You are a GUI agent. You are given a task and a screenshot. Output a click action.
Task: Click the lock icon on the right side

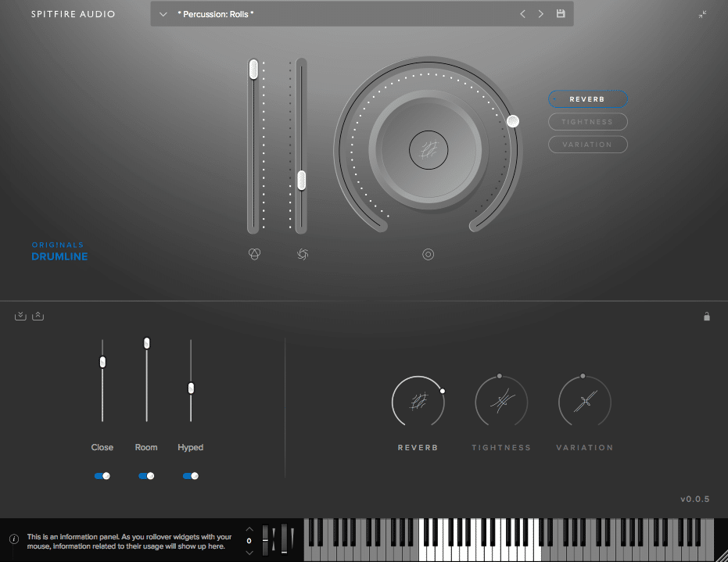[707, 316]
